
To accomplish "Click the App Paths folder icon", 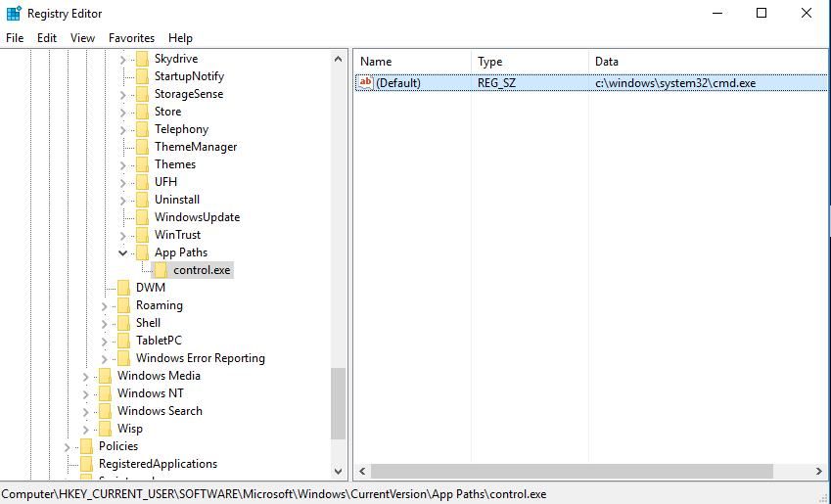I will pos(142,252).
